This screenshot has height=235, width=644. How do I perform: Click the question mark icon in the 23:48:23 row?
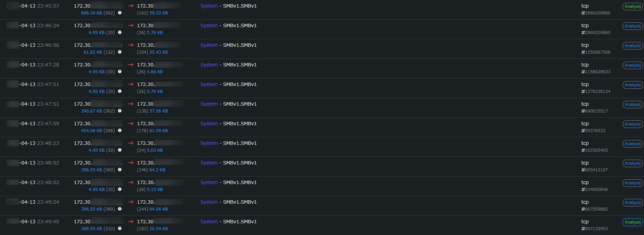pyautogui.click(x=120, y=150)
